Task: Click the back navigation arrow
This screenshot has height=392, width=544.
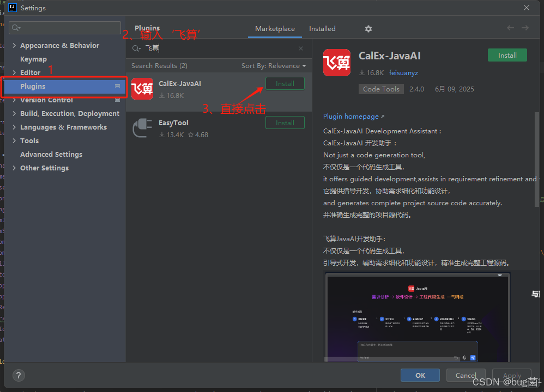Action: click(510, 28)
